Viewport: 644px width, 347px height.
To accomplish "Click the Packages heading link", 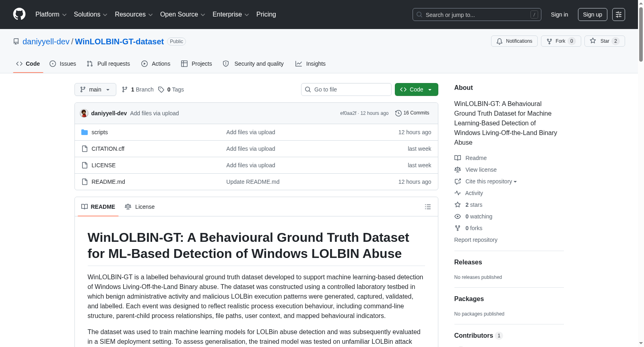I will point(469,299).
